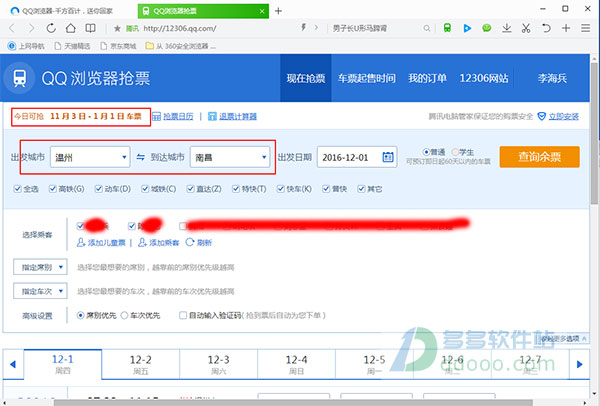The image size is (600, 406).
Task: Open the green train ticket extension icon
Action: tap(447, 28)
